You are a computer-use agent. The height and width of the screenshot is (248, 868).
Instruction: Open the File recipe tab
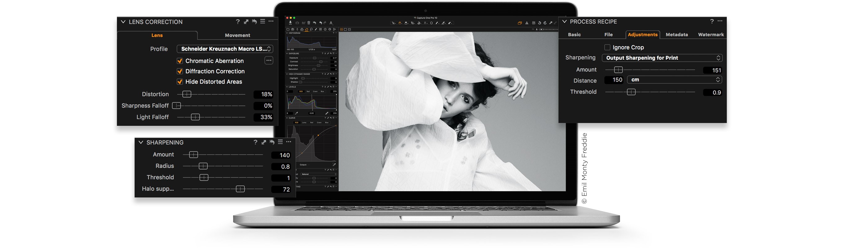(x=609, y=35)
